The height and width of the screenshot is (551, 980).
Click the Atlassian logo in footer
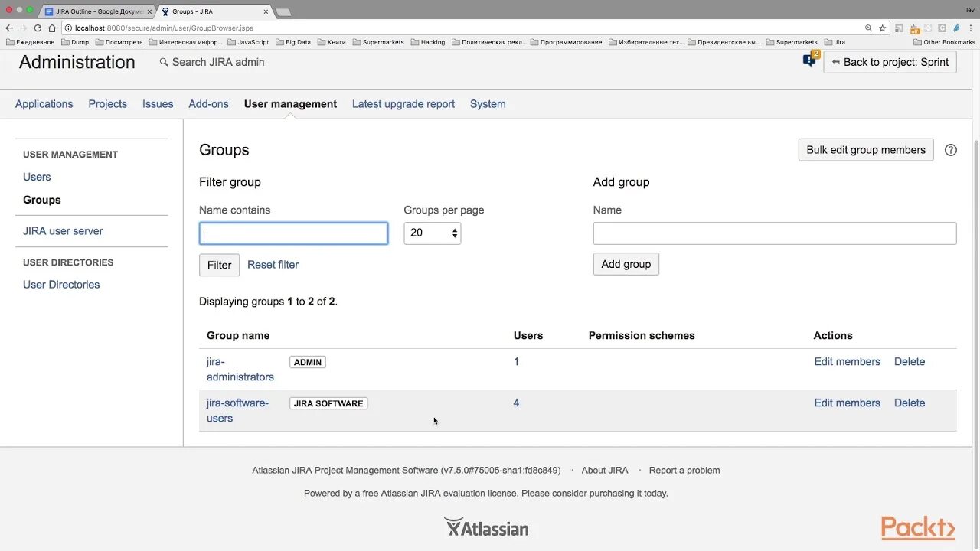(x=486, y=527)
